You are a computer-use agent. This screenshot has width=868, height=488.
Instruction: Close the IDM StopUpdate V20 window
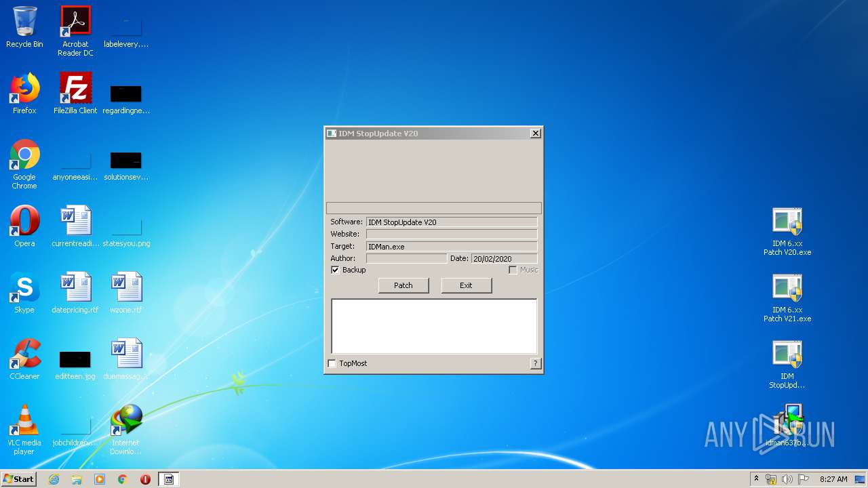tap(536, 134)
